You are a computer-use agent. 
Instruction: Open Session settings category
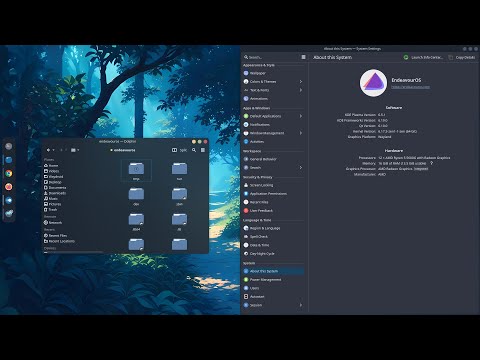tap(273, 305)
